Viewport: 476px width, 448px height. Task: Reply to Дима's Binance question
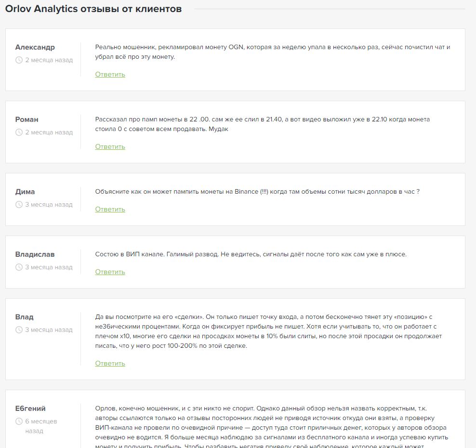coord(110,209)
